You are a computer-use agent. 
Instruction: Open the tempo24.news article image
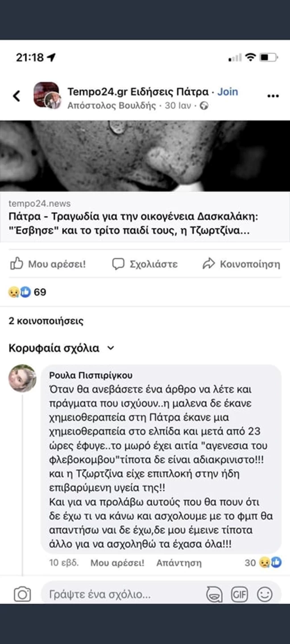[145, 156]
